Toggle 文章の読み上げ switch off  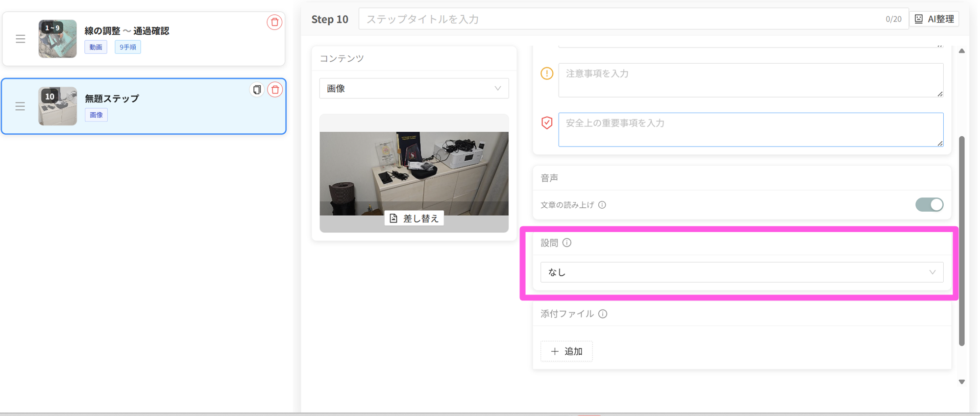(x=929, y=205)
